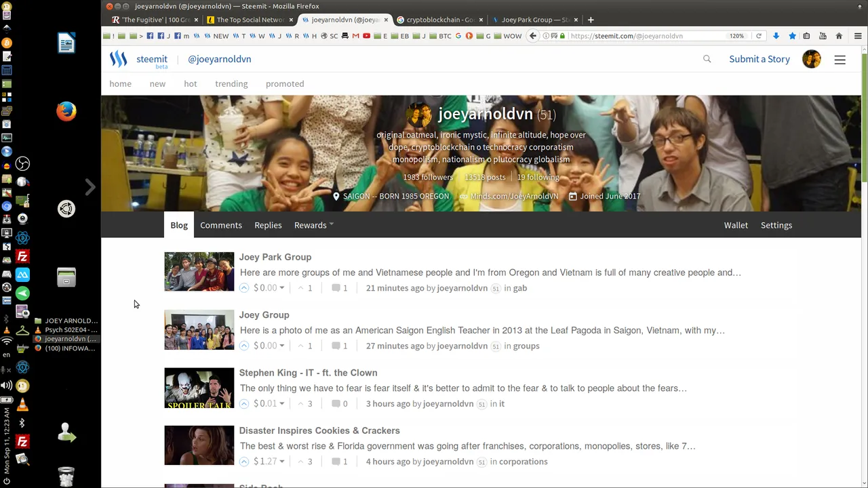
Task: Click the Steemit logo
Action: 119,59
